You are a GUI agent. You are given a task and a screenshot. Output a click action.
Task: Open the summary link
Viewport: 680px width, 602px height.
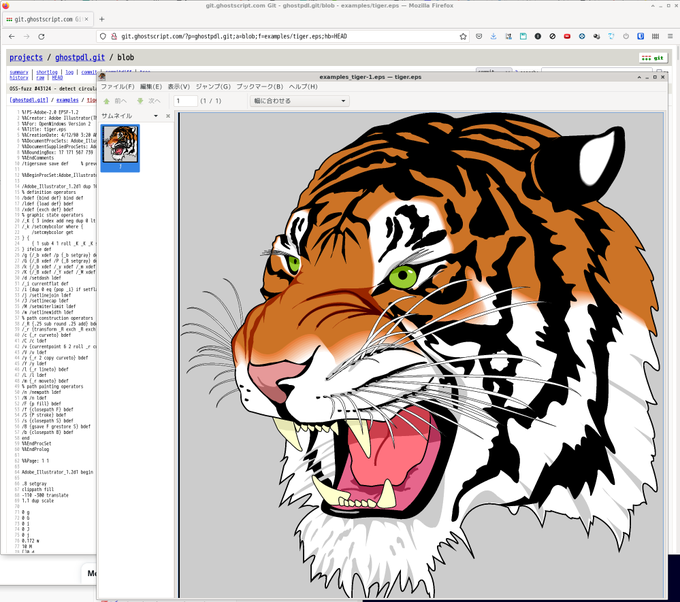[19, 72]
